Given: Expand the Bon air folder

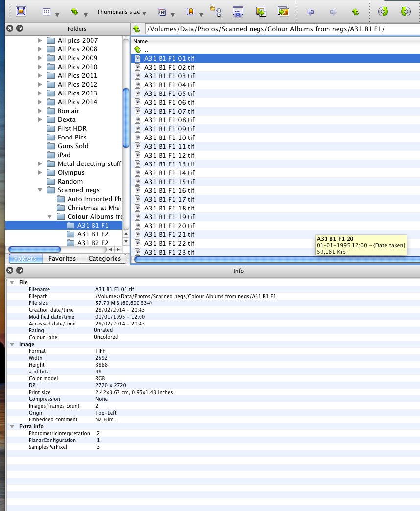Looking at the screenshot, I should click(40, 111).
